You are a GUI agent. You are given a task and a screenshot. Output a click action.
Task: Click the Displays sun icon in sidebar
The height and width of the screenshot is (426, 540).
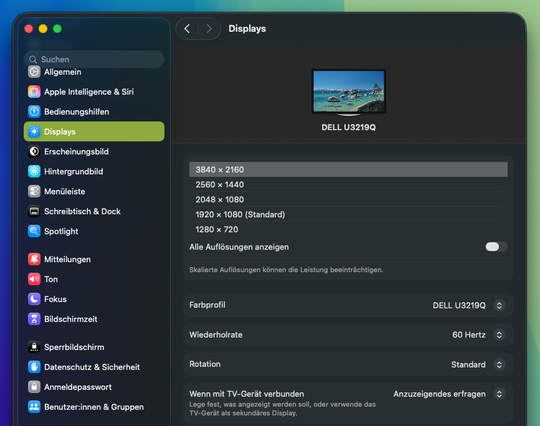(34, 132)
